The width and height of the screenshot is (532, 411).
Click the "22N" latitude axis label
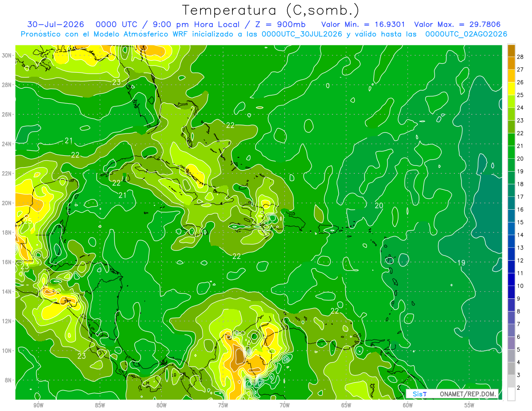click(8, 173)
